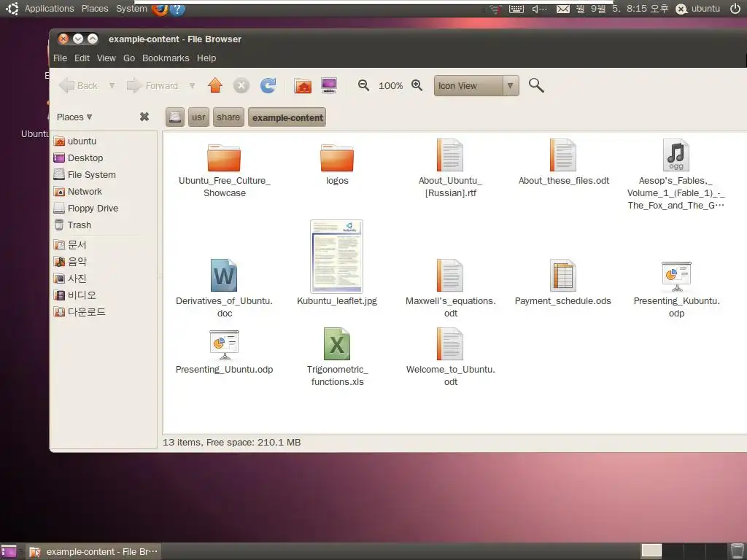Reset zoom via the 100% label
747x560 pixels.
(391, 86)
